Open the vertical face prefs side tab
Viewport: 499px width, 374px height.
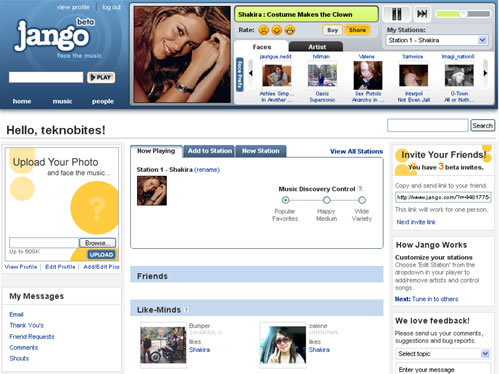click(x=239, y=74)
